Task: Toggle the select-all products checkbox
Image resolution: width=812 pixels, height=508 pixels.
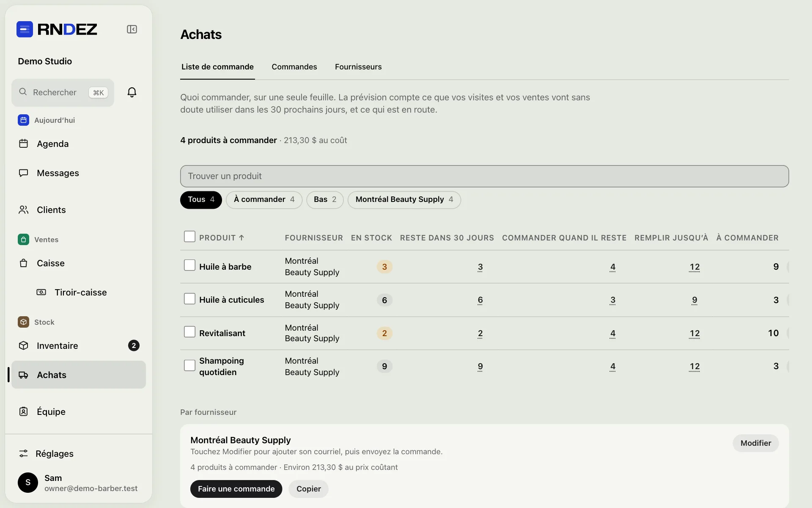Action: tap(189, 237)
